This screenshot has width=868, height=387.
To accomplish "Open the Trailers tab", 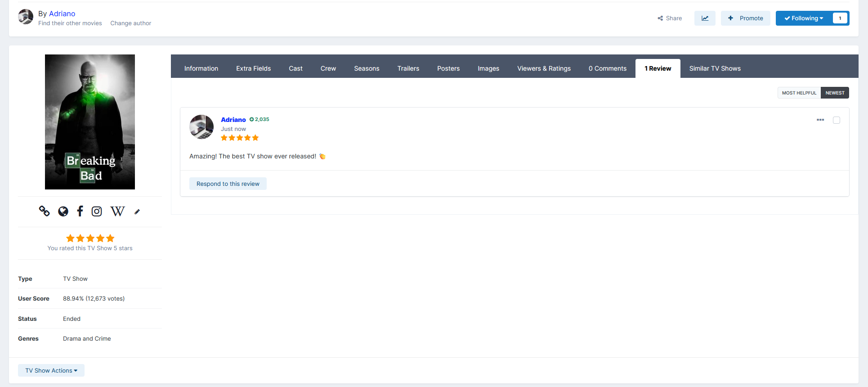I will [408, 68].
